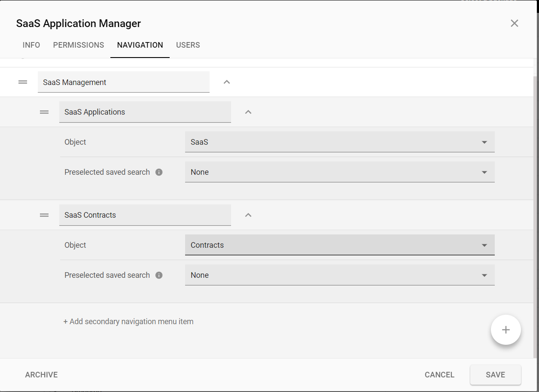Image resolution: width=539 pixels, height=392 pixels.
Task: Select the drag handle for SaaS Contracts
Action: tap(44, 215)
